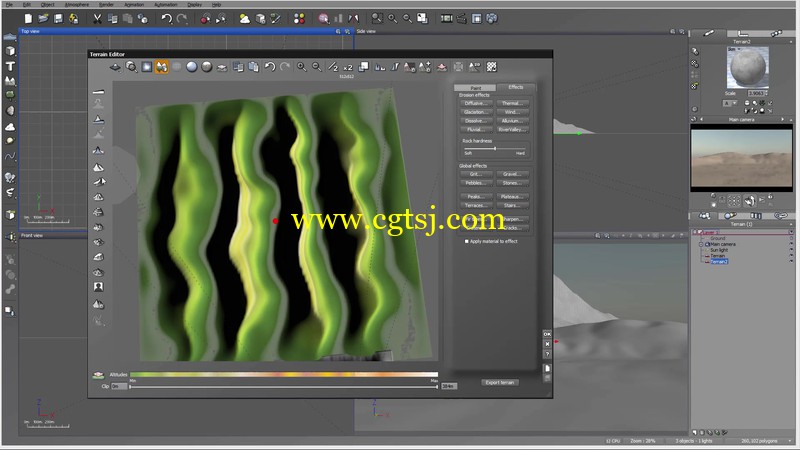
Task: Select the cube primitive tool in sidebar
Action: (x=10, y=51)
